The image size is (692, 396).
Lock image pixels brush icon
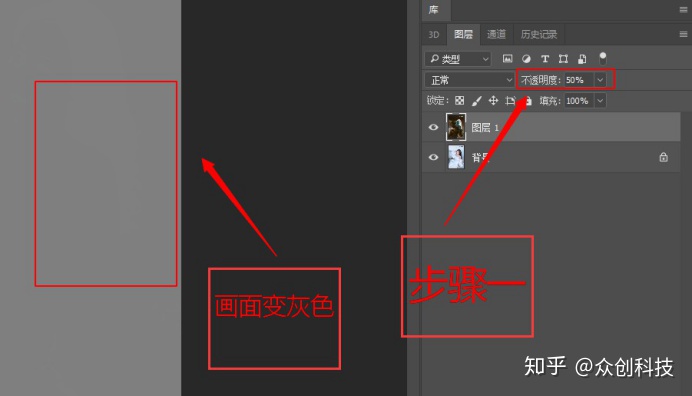pyautogui.click(x=477, y=101)
